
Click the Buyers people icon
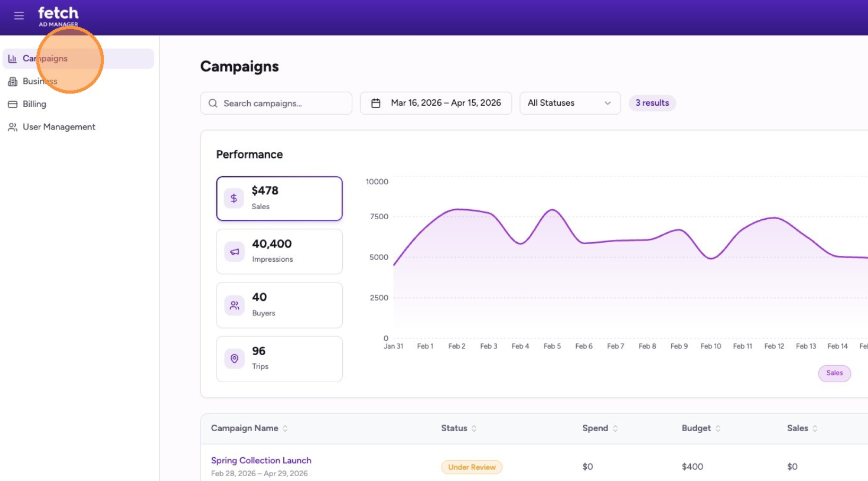234,305
